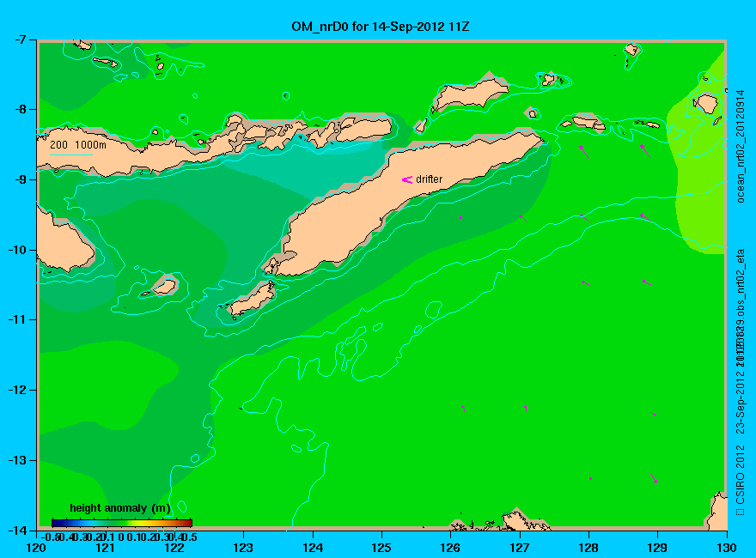The image size is (756, 558).
Task: Click the vertical 'CSIRO 2012' credit text
Action: [741, 475]
